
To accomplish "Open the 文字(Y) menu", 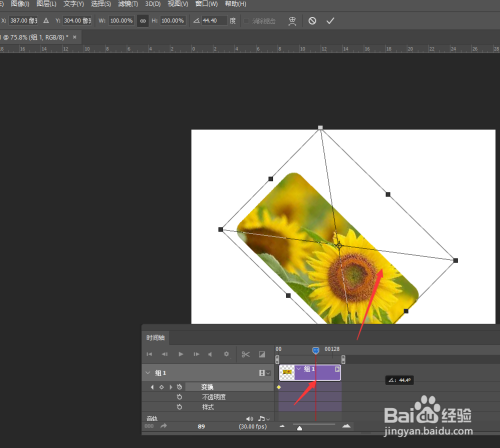I will tap(74, 4).
